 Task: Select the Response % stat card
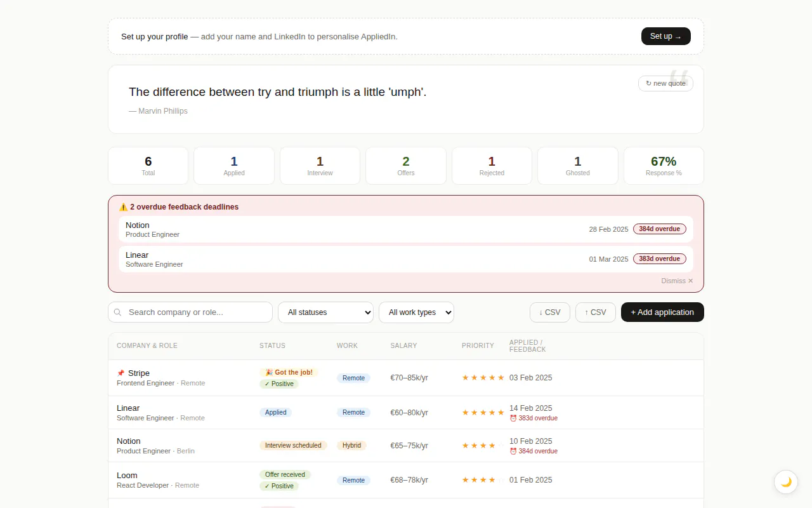[x=664, y=166]
